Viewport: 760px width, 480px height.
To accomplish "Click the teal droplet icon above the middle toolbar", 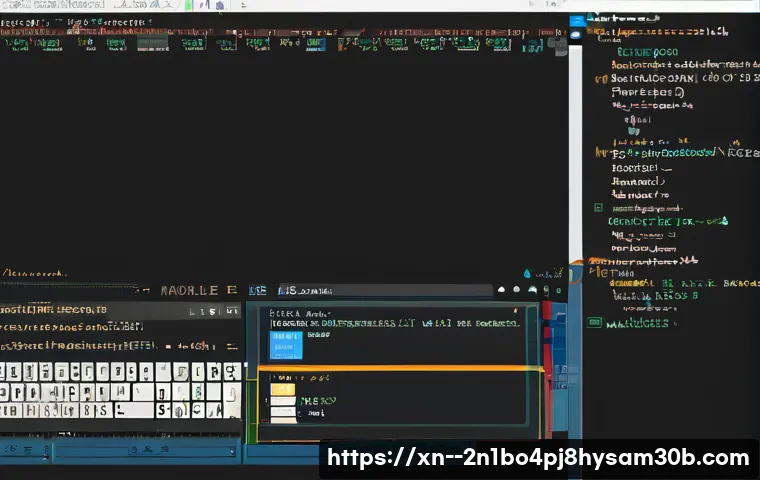I will tap(527, 273).
